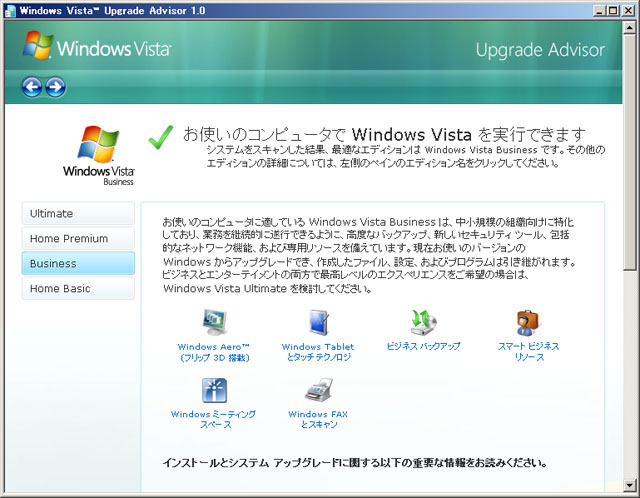Close the Upgrade Advisor window

[628, 11]
